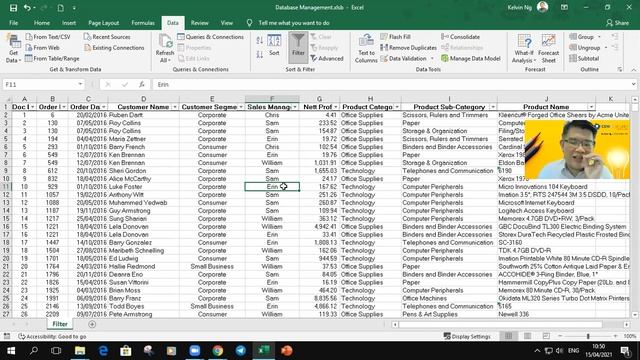The width and height of the screenshot is (640, 360).
Task: Open What-If Analysis menu
Action: (x=524, y=49)
